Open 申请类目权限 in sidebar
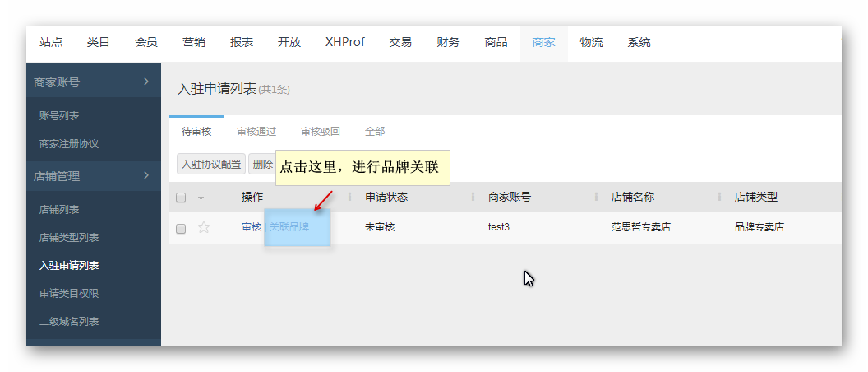 point(69,293)
